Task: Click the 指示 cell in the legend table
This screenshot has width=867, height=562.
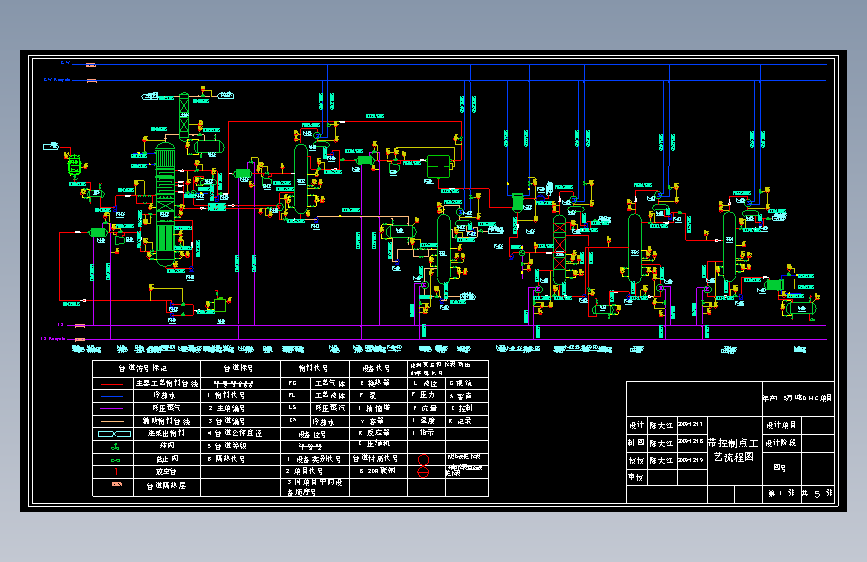Action: (427, 433)
